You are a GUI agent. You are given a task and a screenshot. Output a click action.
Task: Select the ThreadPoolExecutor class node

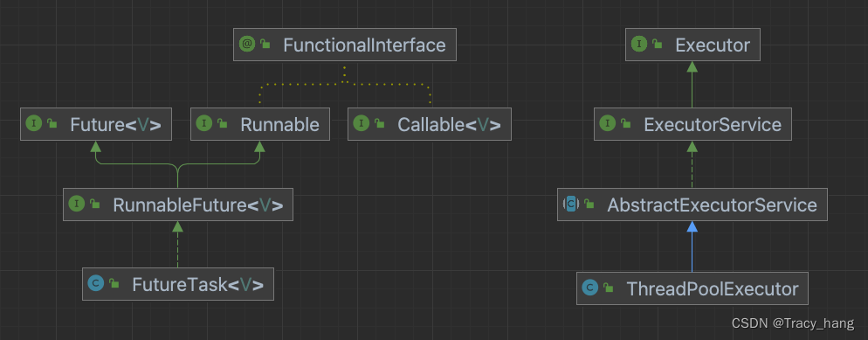692,288
